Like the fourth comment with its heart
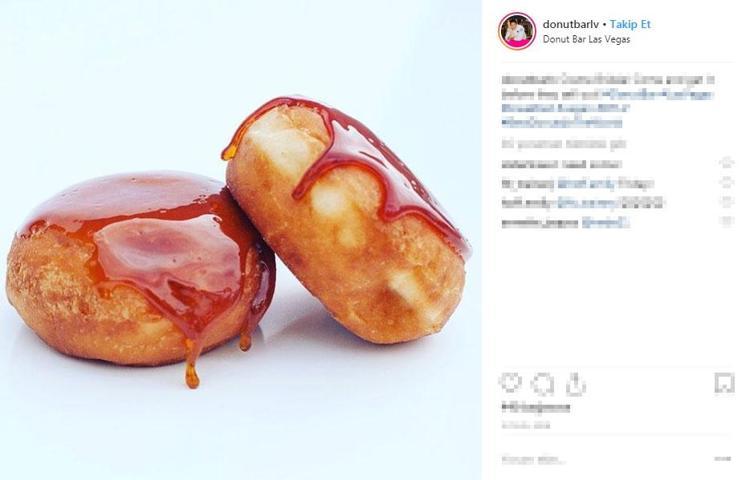Screen dimensions: 750x480 coord(726,223)
